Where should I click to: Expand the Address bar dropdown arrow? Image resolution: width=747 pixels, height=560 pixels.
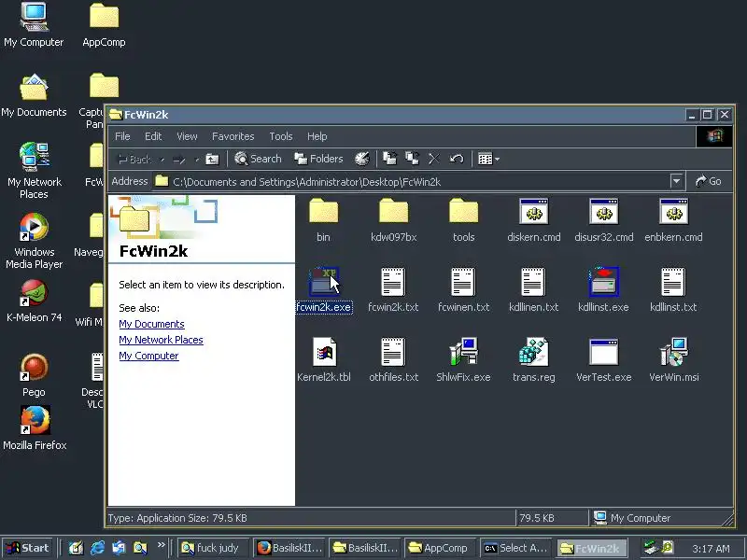[x=676, y=181]
